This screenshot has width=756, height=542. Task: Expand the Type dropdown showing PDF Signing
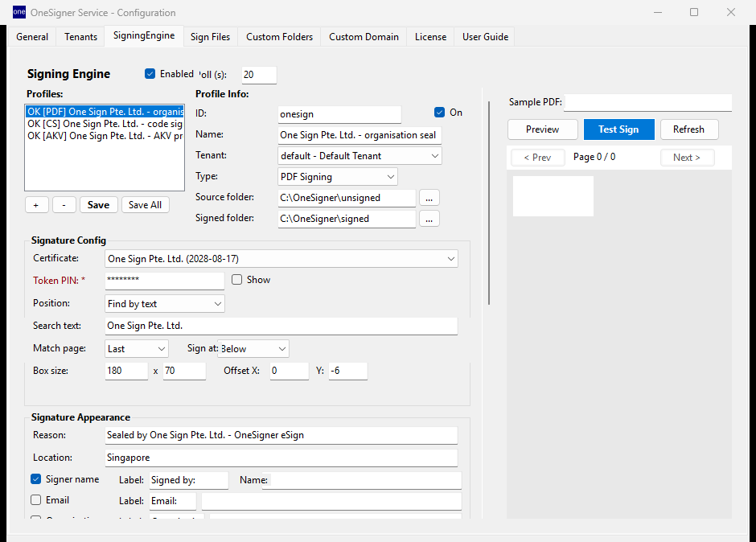[x=338, y=177]
